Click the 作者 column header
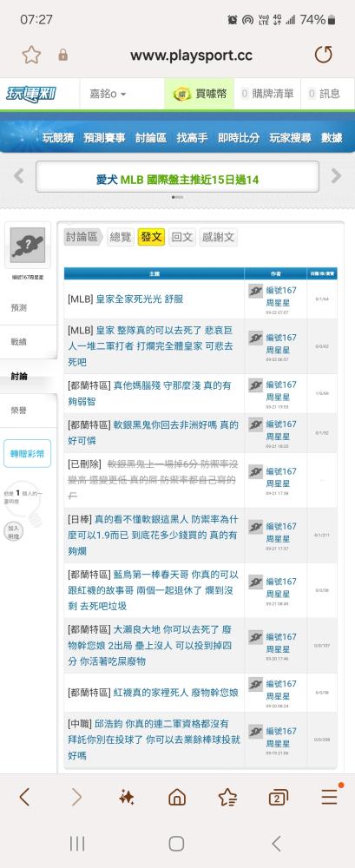 click(276, 274)
